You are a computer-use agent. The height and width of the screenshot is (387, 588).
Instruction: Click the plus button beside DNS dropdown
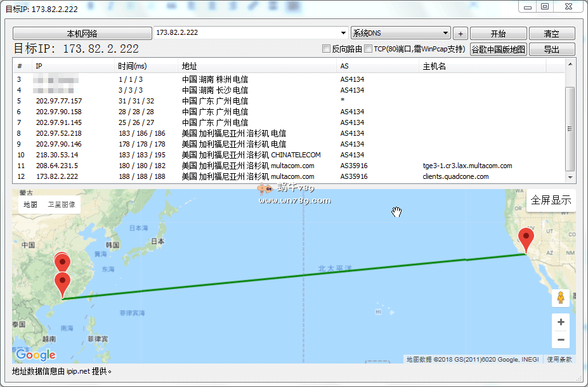[461, 34]
